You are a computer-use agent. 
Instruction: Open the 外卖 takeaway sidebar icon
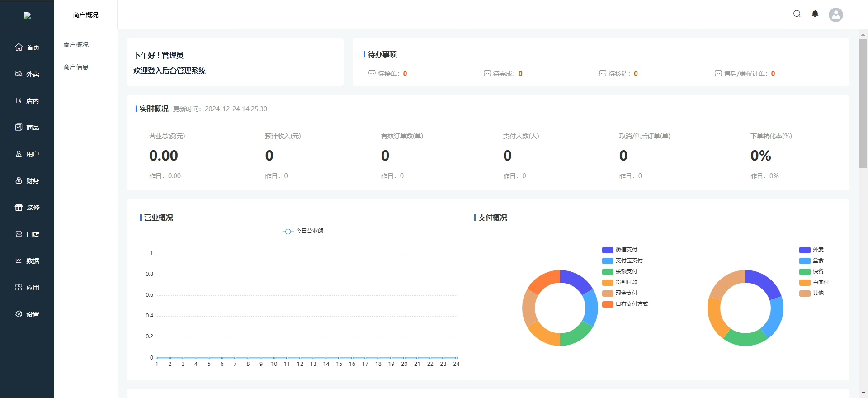coord(19,74)
